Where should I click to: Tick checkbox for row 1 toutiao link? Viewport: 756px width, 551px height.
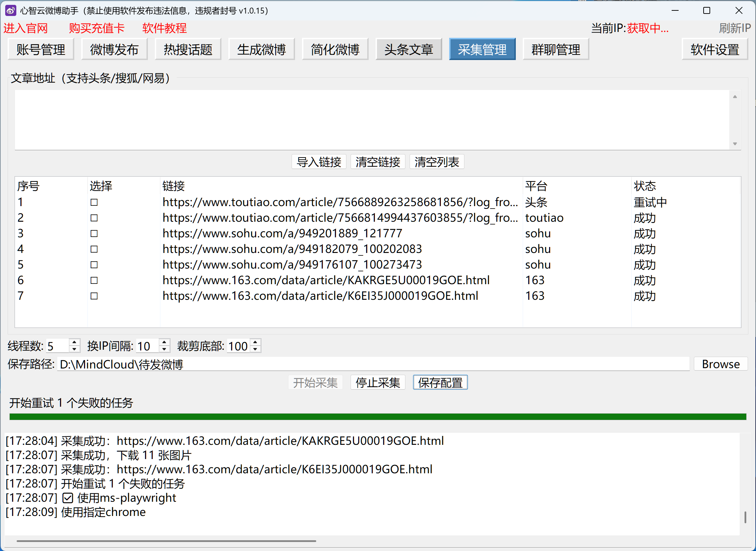click(94, 202)
